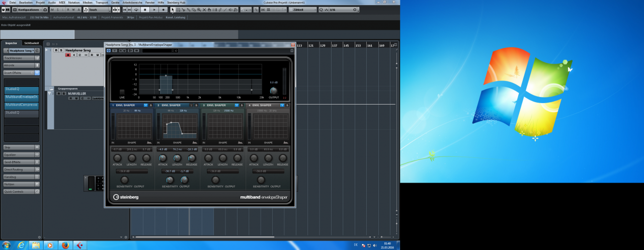Toggle LIVE mode button in envelopeShaper

[x=122, y=92]
